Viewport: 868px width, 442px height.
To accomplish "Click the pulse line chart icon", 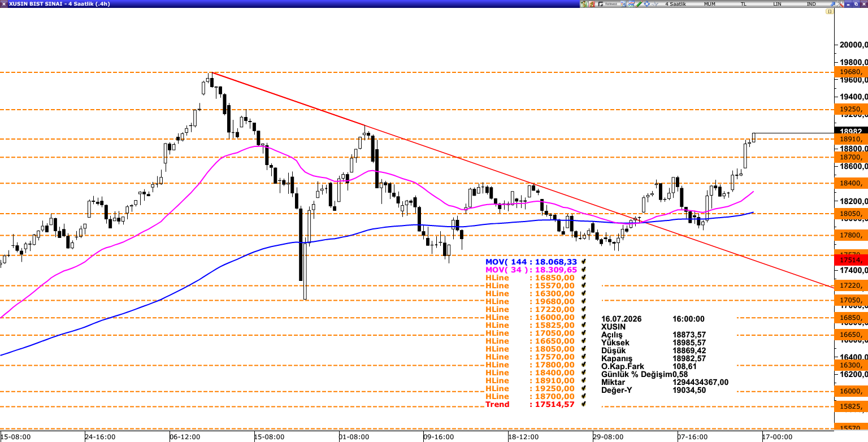I will click(655, 4).
